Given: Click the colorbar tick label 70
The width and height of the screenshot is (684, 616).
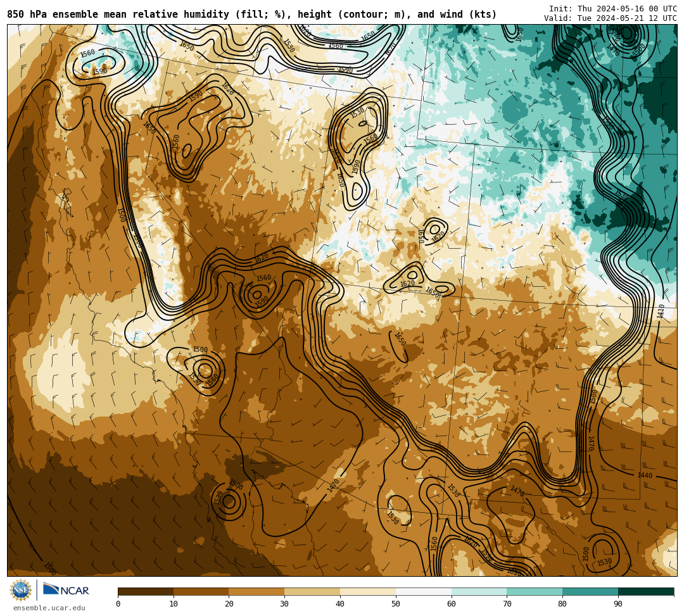Looking at the screenshot, I should pyautogui.click(x=507, y=604).
